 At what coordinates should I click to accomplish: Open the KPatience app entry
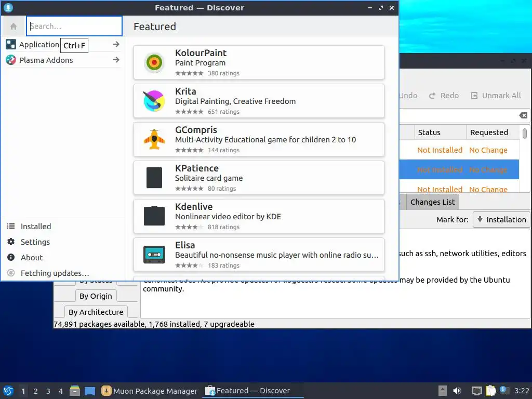[259, 178]
